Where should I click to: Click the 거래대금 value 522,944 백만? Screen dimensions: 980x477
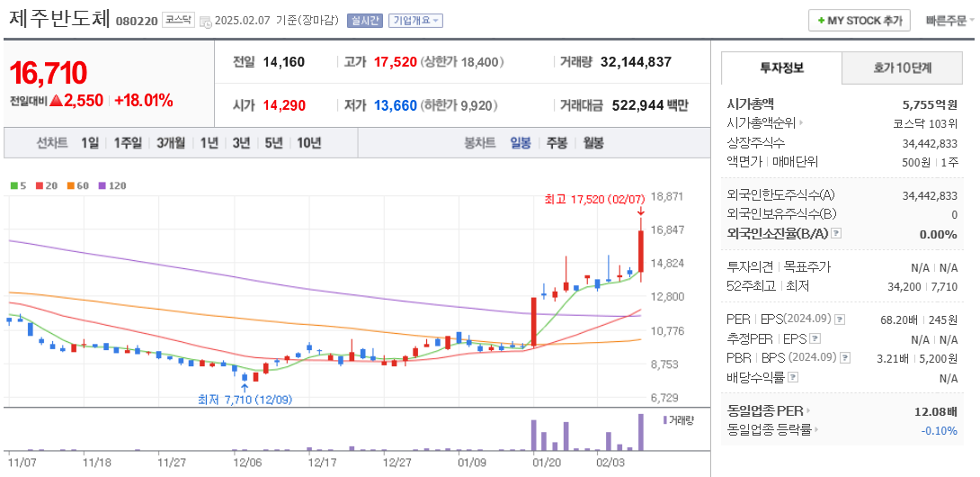(649, 105)
